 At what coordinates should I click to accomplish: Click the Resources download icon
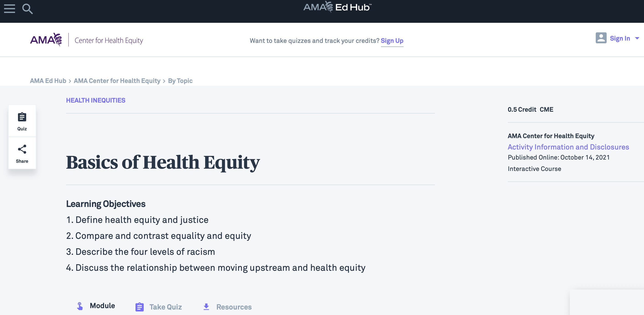coord(206,307)
